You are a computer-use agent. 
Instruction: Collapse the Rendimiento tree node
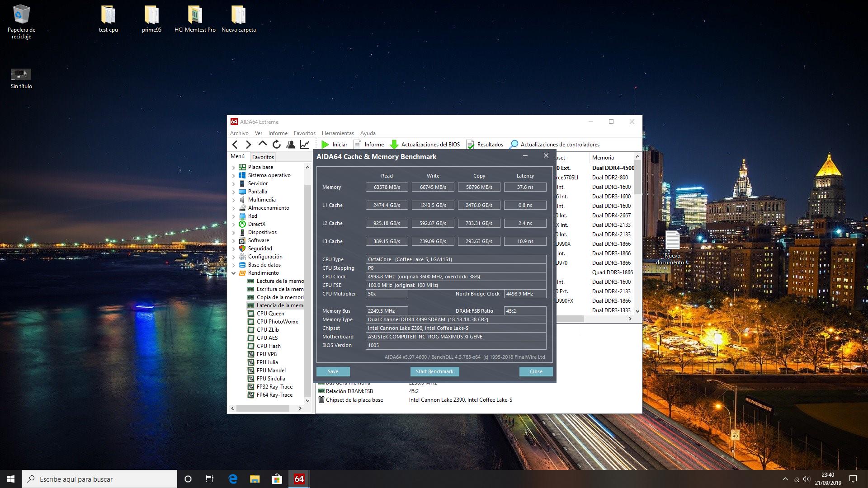coord(234,273)
